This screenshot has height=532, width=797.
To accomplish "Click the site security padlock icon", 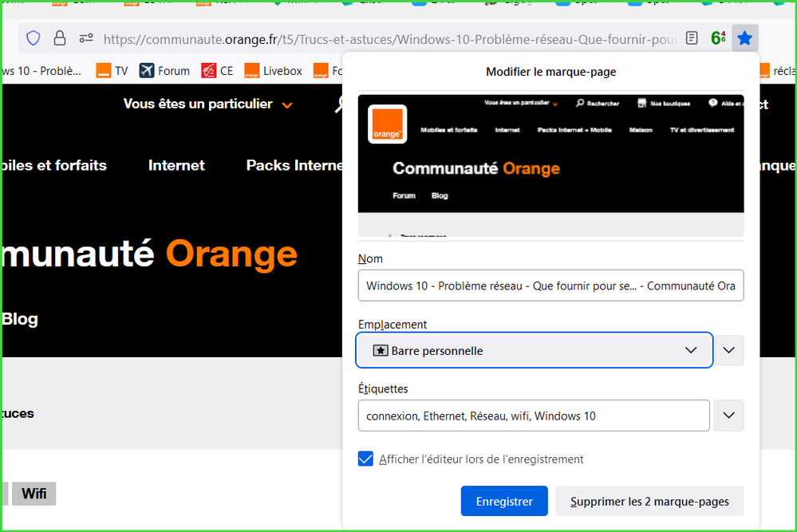I will point(60,38).
